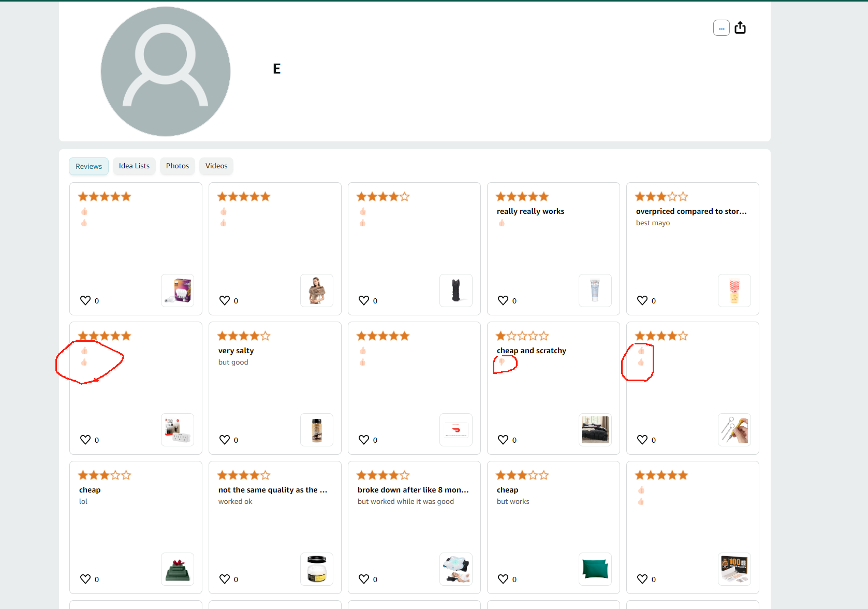
Task: Open the mayo bottle product thumbnail
Action: 734,291
